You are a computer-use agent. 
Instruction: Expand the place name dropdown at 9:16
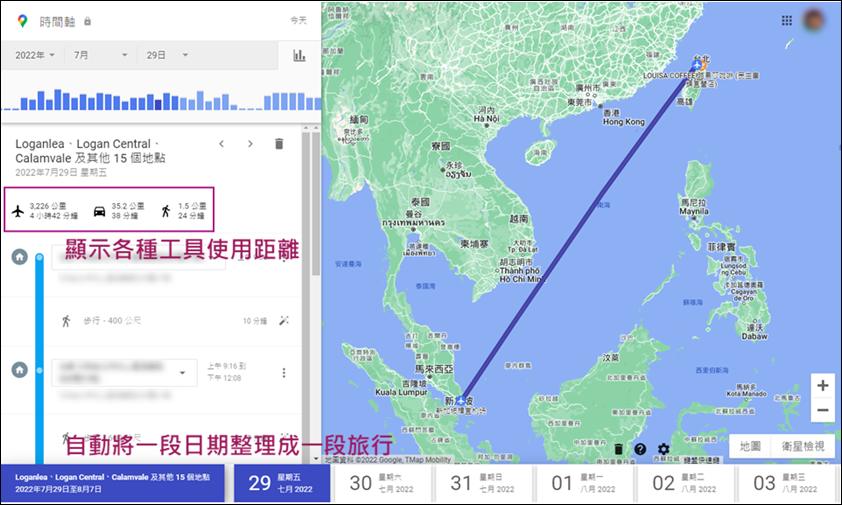(183, 372)
